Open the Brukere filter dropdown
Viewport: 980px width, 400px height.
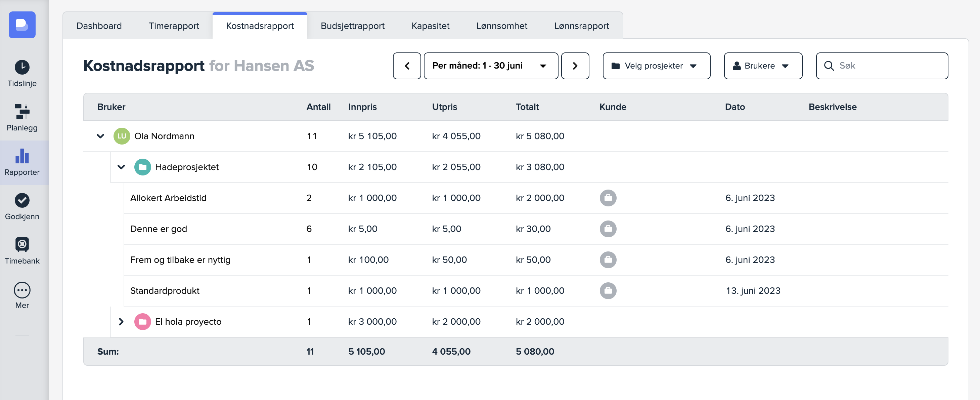763,66
